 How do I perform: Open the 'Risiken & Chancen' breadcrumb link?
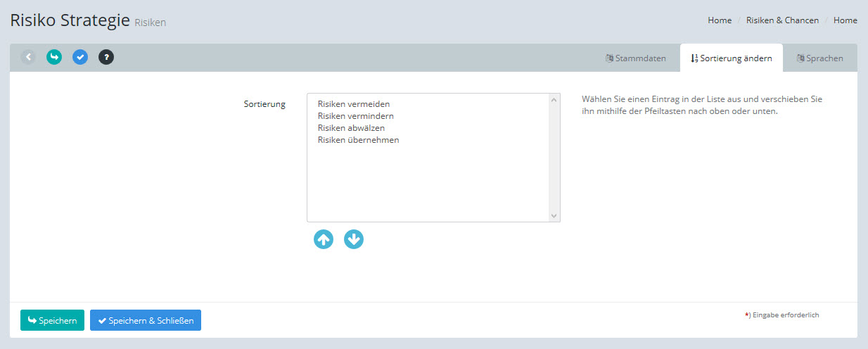[782, 20]
